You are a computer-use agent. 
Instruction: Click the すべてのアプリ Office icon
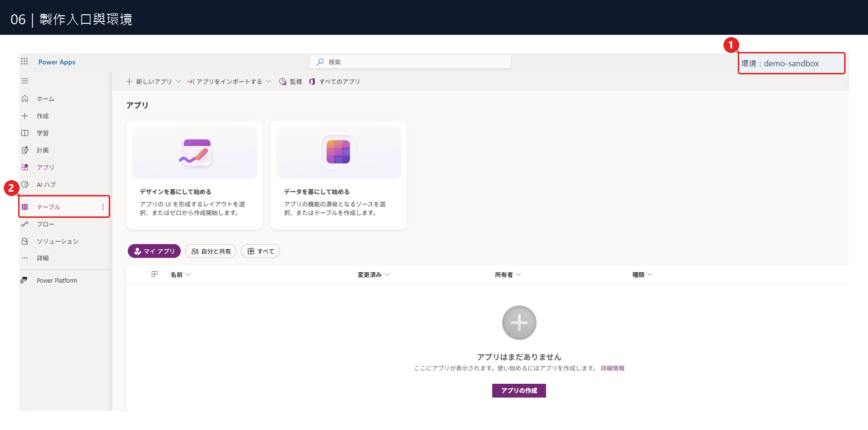312,82
